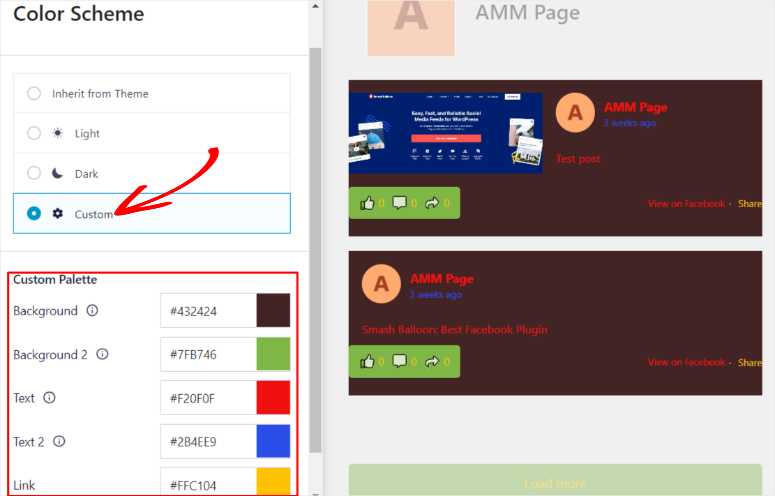Click the sun icon beside Light
Viewport: 775px width, 496px height.
pyautogui.click(x=58, y=133)
